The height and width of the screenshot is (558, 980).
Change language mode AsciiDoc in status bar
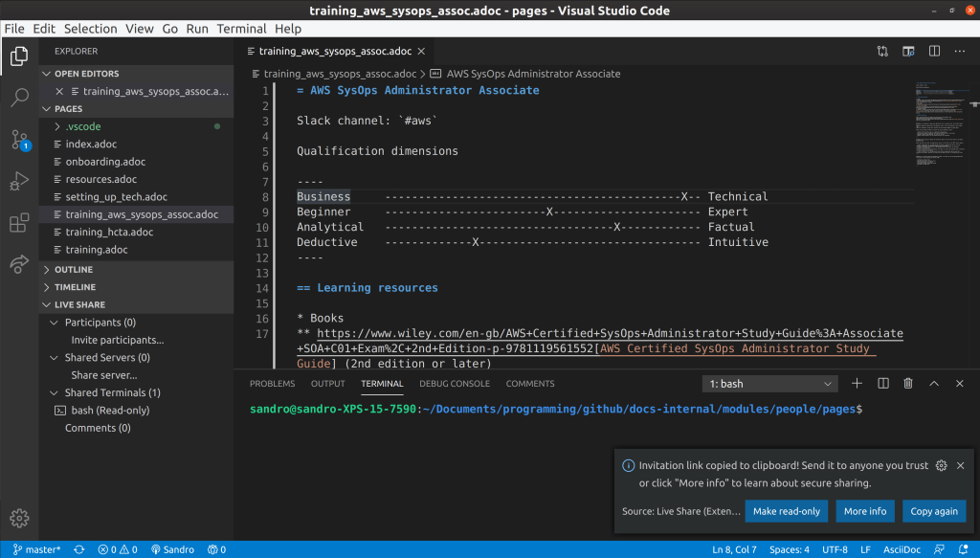(902, 550)
